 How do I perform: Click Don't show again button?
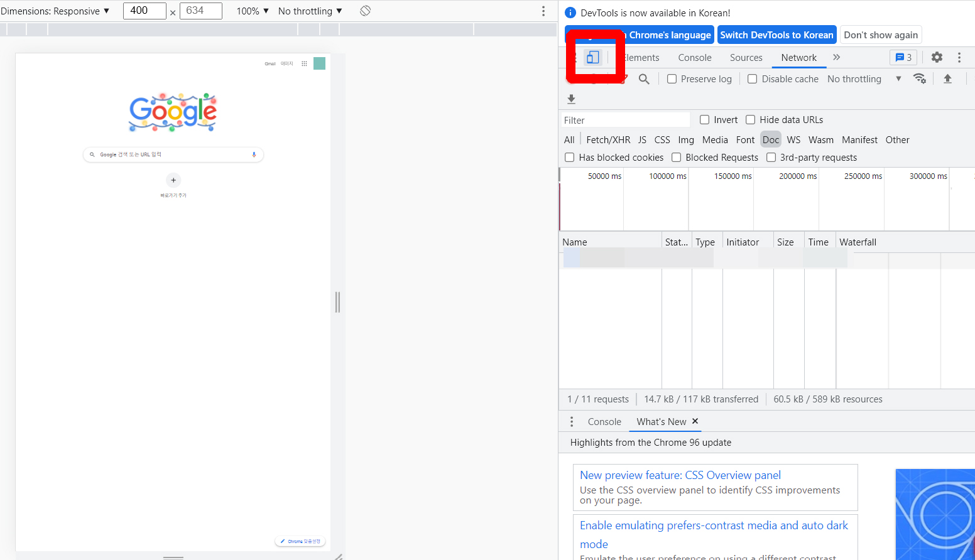pos(881,35)
